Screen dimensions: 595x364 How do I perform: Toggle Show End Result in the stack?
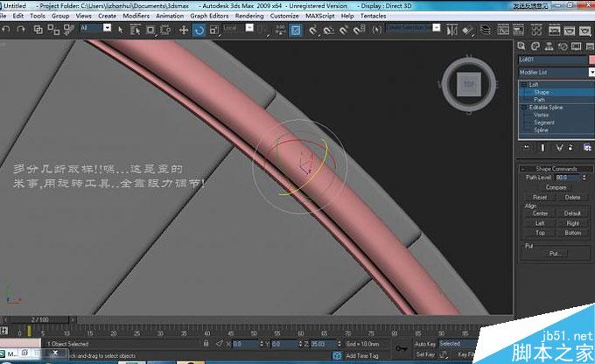pos(542,148)
